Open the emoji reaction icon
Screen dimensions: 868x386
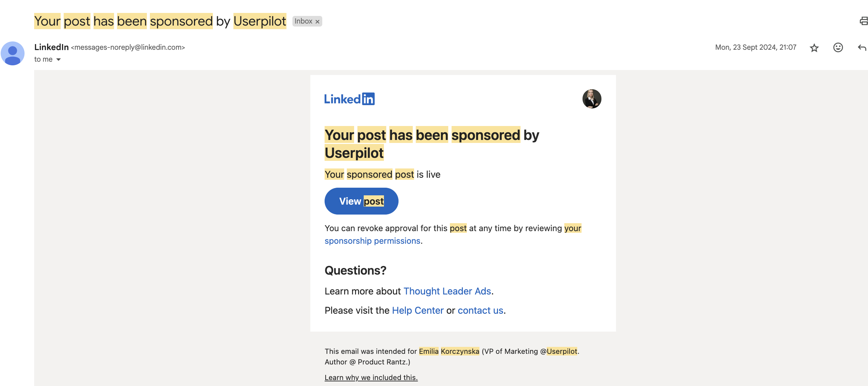point(838,47)
